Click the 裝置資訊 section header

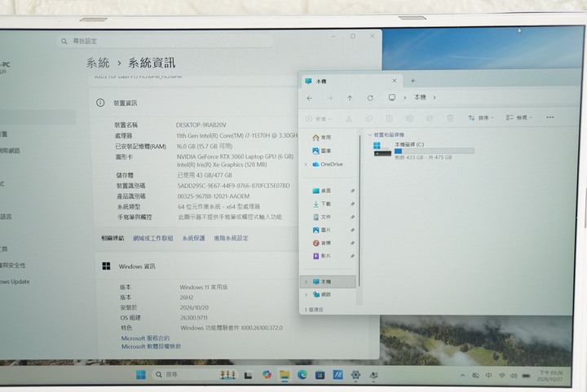coord(126,104)
